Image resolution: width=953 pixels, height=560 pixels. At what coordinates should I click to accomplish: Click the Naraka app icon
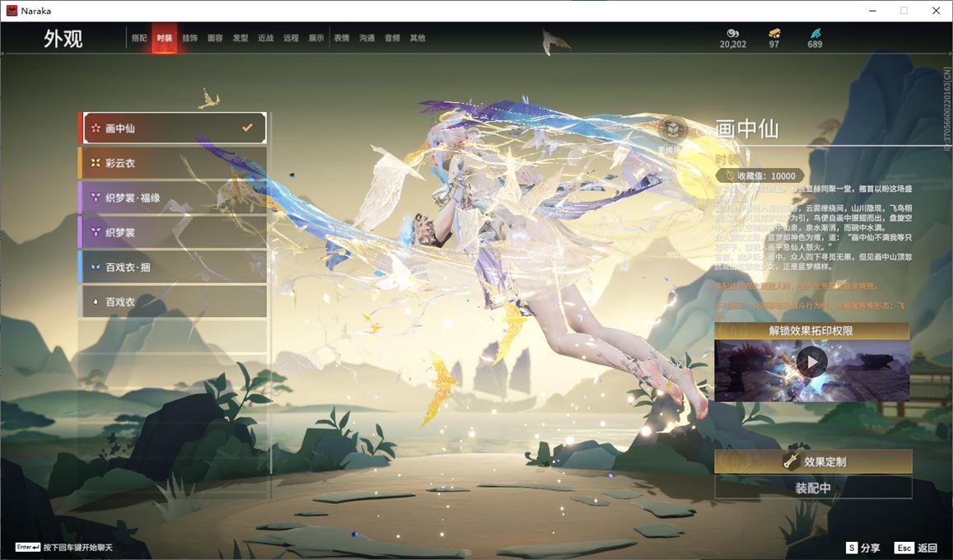[x=12, y=11]
